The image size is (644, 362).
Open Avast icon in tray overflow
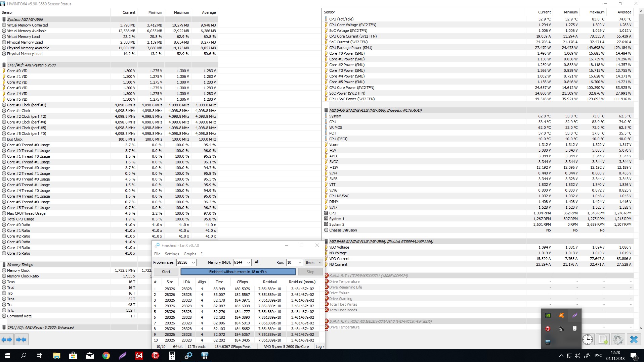point(561,315)
